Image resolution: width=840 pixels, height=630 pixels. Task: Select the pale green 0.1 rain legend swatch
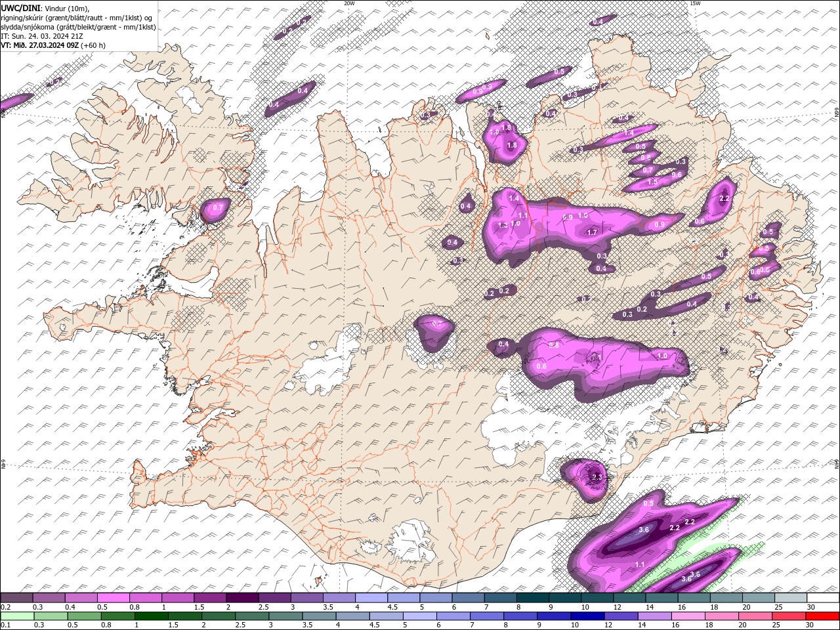point(16,616)
